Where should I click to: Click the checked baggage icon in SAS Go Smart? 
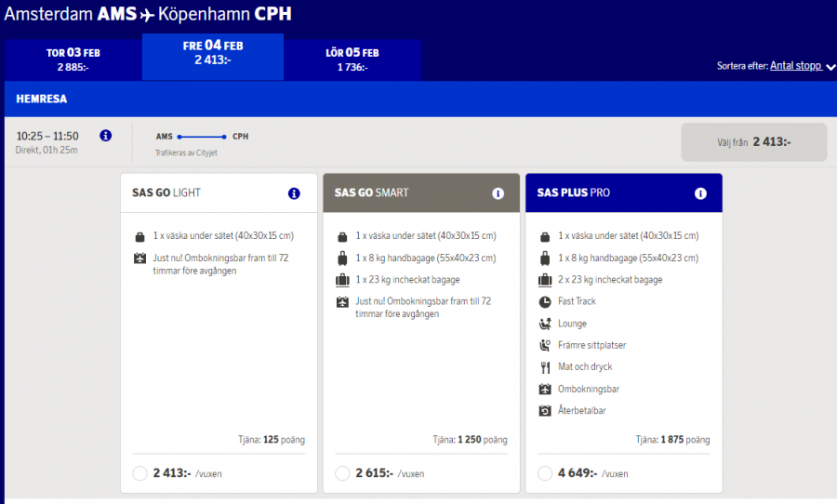click(342, 280)
